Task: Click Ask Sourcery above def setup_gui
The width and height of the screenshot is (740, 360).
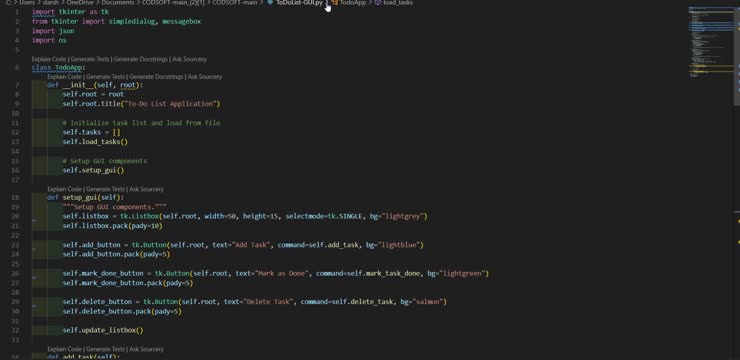Action: [x=146, y=189]
